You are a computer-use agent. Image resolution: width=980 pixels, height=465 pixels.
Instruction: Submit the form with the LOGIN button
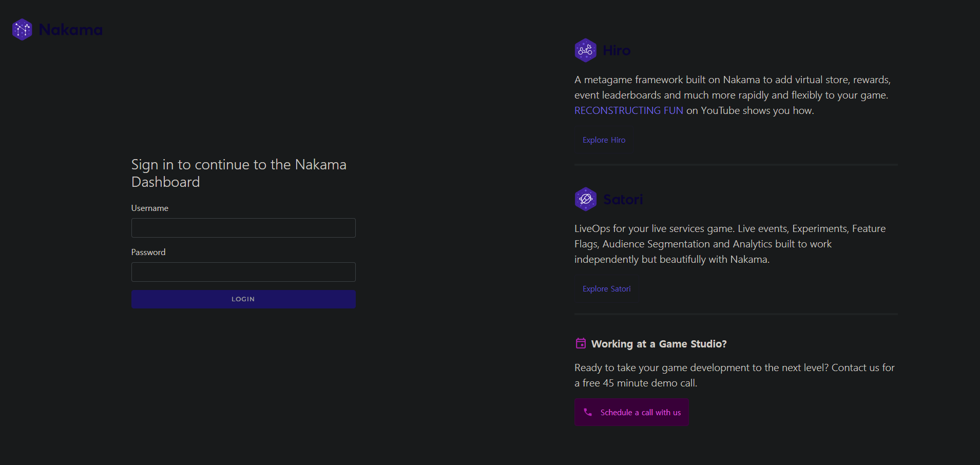pyautogui.click(x=243, y=299)
